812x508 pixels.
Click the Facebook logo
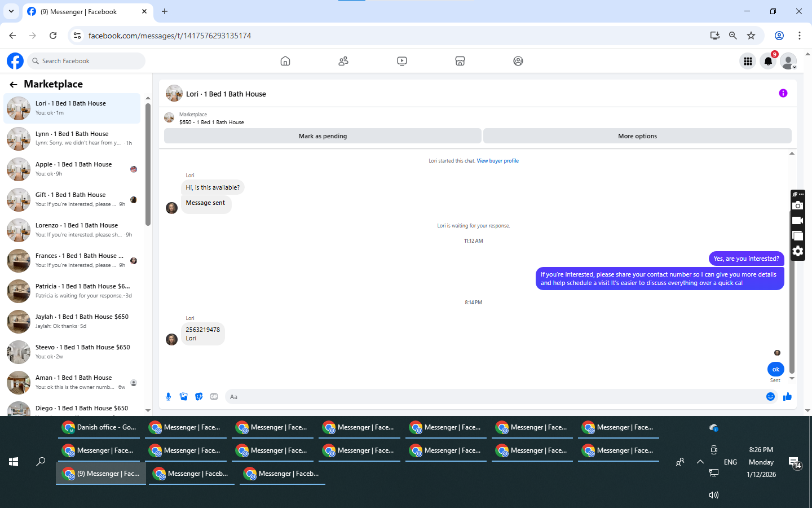tap(15, 61)
